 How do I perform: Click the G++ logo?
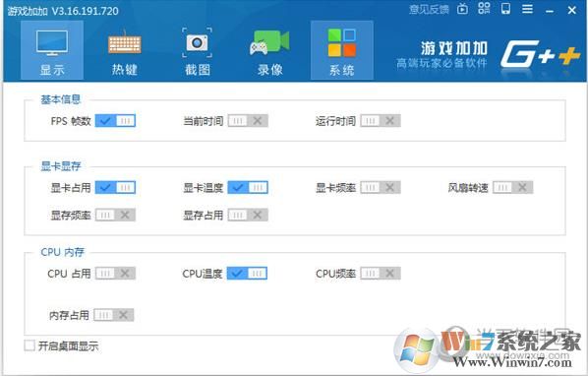[x=540, y=55]
